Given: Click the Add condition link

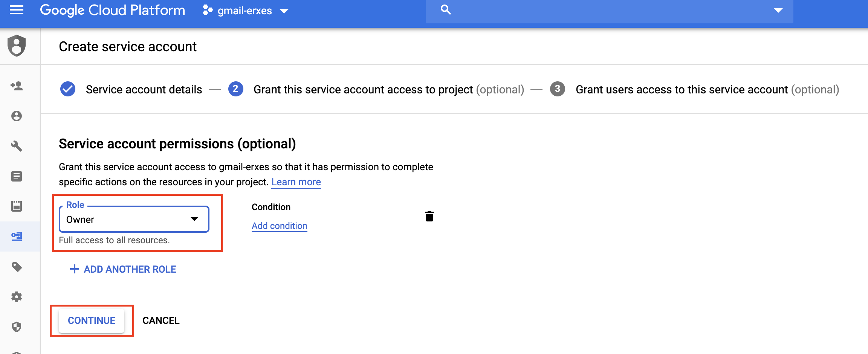Looking at the screenshot, I should click(279, 226).
